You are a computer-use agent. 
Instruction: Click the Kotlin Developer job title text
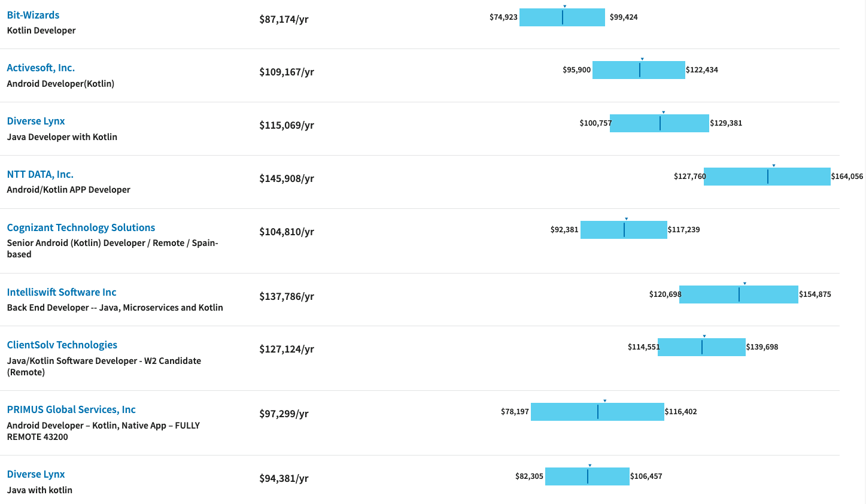coord(41,31)
